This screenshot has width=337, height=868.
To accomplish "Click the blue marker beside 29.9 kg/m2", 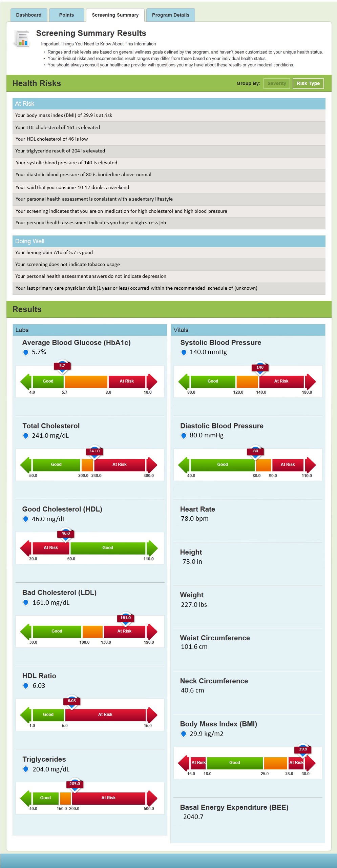I will tap(184, 734).
